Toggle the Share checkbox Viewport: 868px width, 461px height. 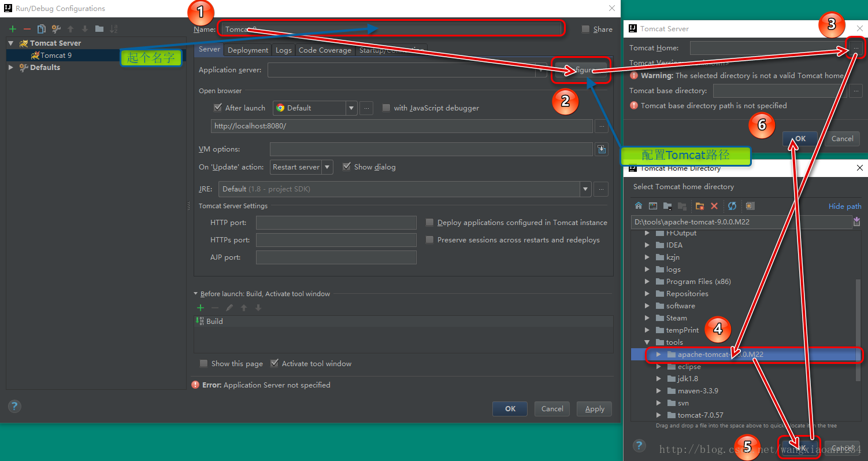point(586,29)
